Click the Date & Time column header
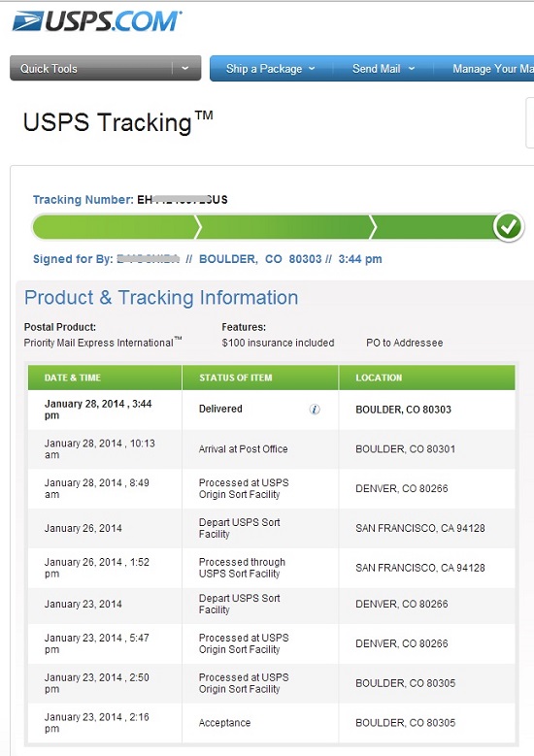534x756 pixels. pyautogui.click(x=105, y=378)
